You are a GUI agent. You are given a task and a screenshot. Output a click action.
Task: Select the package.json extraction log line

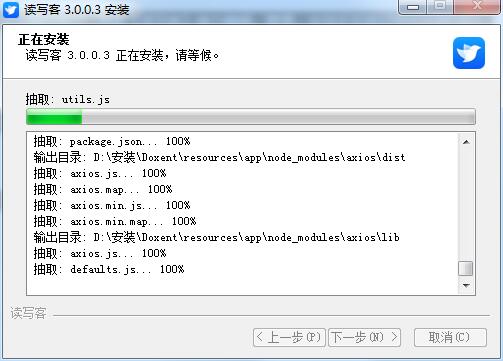pyautogui.click(x=112, y=141)
